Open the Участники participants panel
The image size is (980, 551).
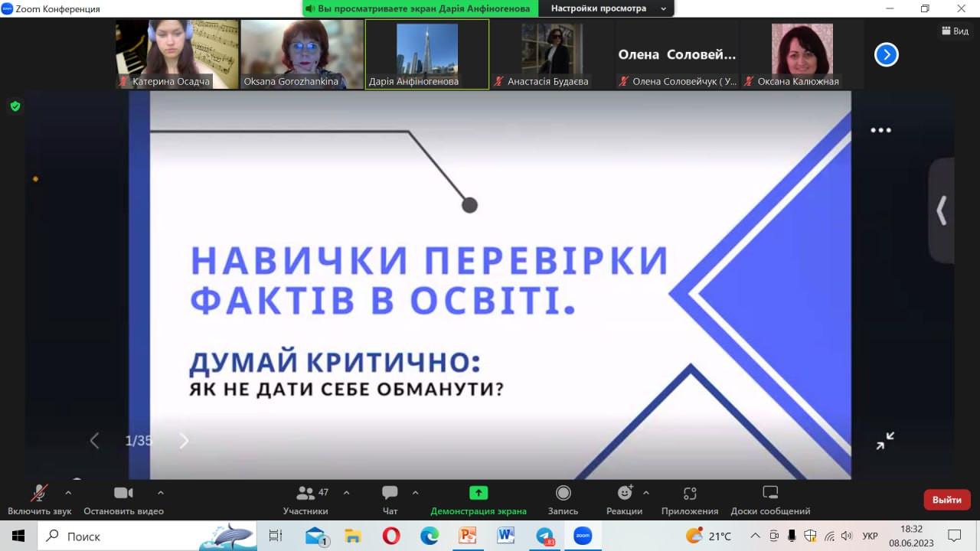[306, 500]
